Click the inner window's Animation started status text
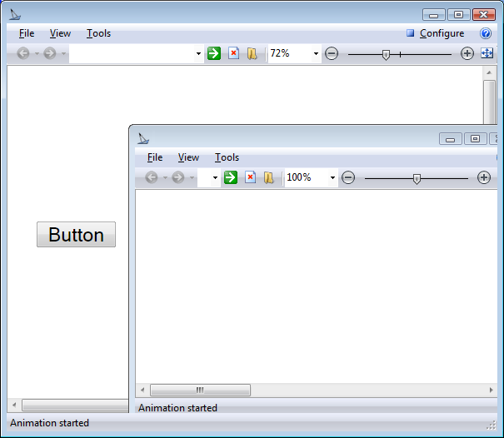Viewport: 504px width, 438px height. (177, 408)
